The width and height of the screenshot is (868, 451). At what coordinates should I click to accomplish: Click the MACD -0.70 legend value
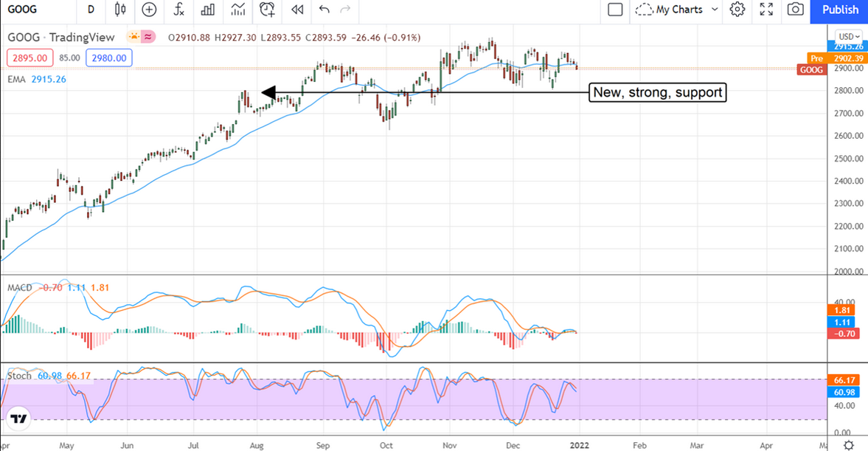click(50, 288)
